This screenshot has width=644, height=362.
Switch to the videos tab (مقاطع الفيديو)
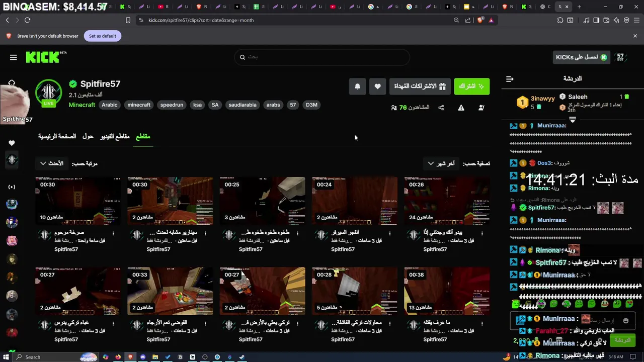coord(115,137)
